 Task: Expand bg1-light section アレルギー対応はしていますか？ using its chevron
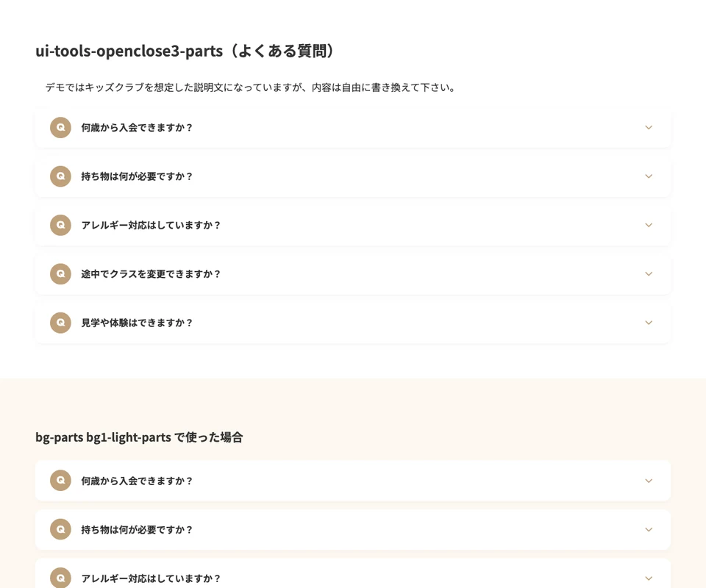point(649,578)
